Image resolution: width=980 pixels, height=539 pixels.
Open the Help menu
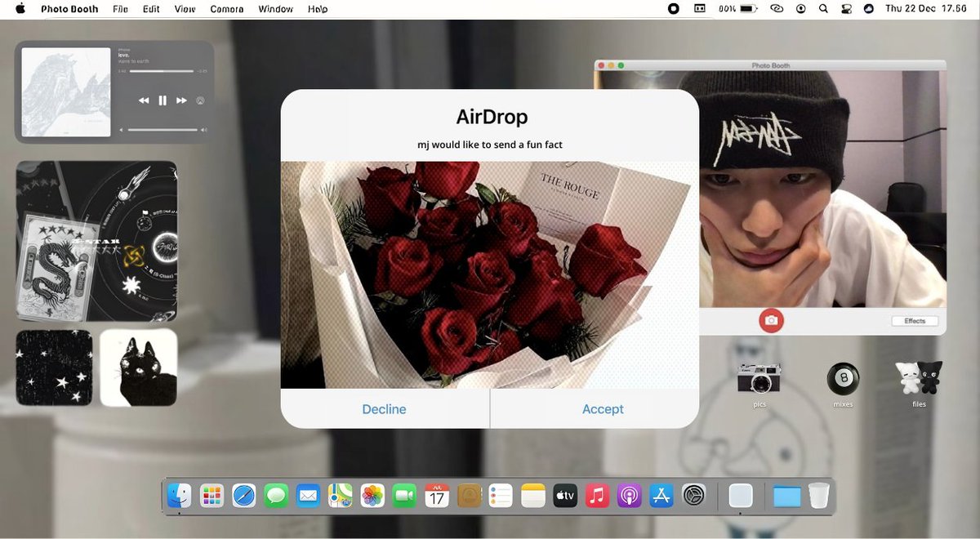coord(318,9)
